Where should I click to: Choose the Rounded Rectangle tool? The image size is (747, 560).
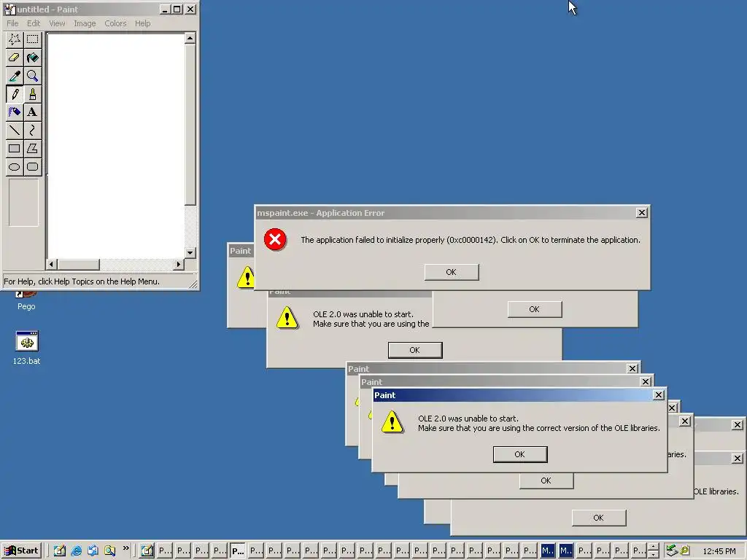(x=32, y=167)
